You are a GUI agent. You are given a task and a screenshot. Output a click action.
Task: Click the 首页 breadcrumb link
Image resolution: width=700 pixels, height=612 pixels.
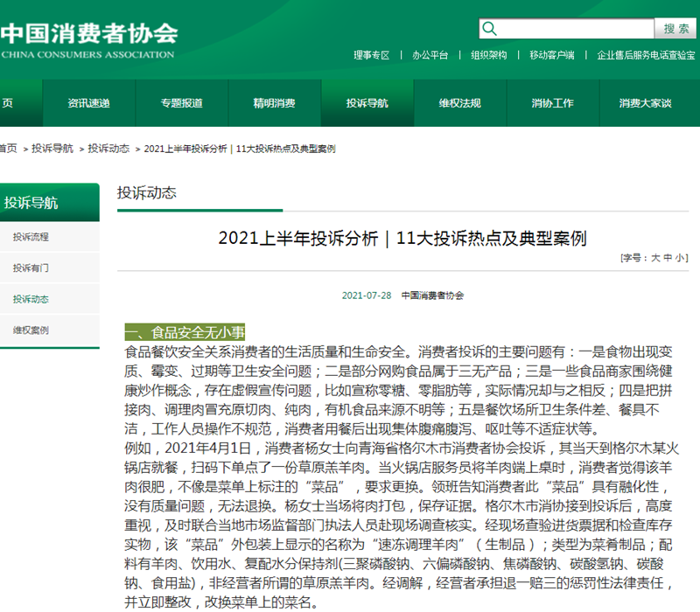(8, 149)
